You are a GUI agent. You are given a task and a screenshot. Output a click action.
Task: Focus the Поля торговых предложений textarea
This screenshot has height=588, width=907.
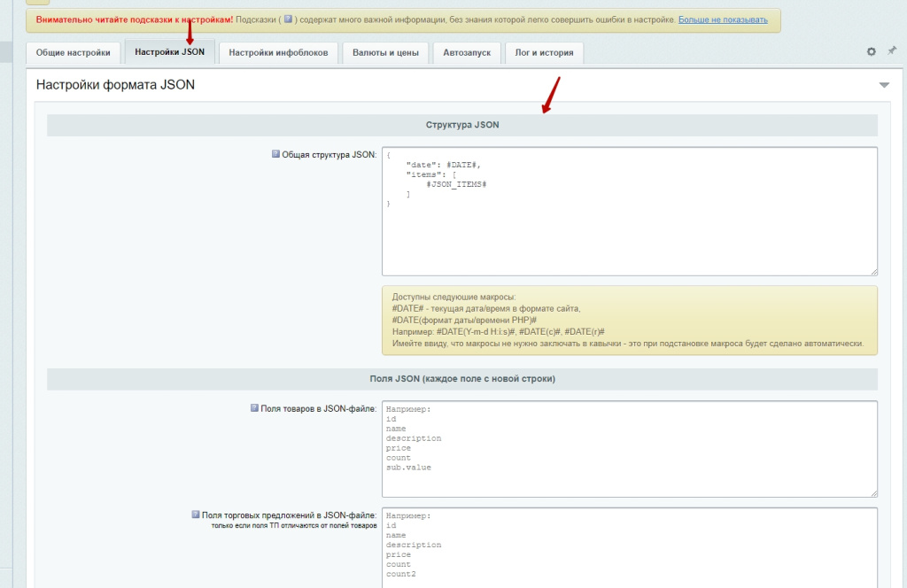tap(630, 547)
